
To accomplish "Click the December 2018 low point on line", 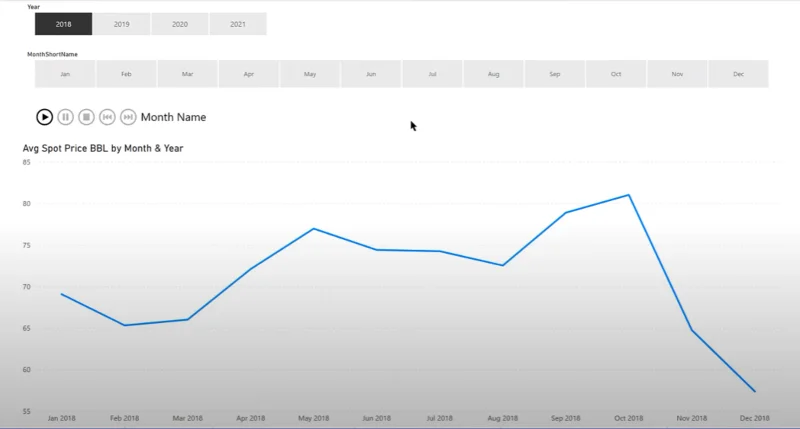I will coord(755,391).
